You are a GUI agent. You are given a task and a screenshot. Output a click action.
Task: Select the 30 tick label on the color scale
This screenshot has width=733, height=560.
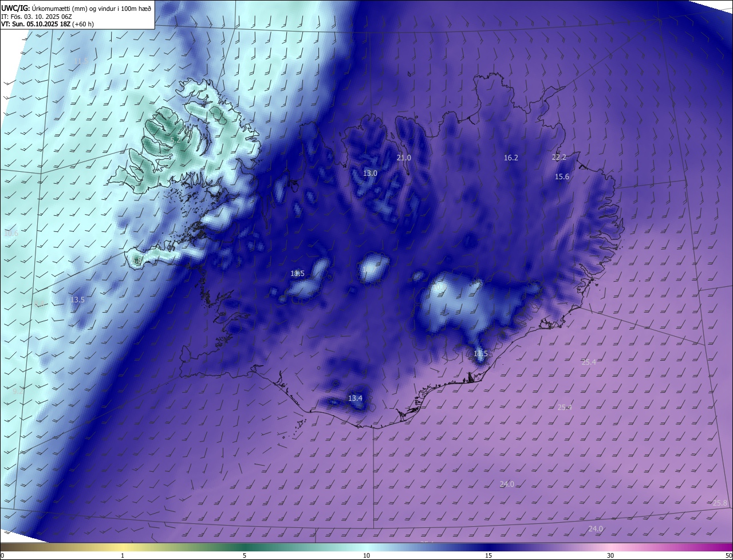[610, 555]
